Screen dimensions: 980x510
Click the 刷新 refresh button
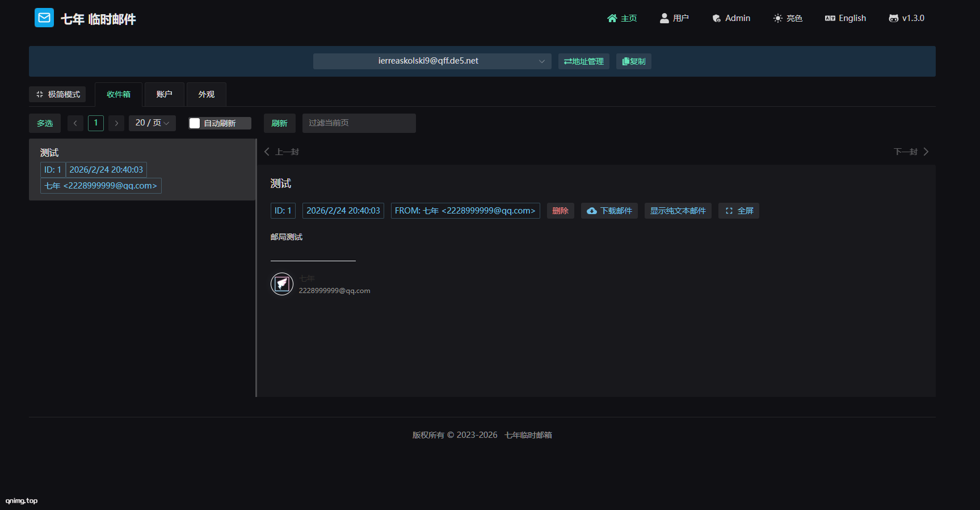point(279,123)
